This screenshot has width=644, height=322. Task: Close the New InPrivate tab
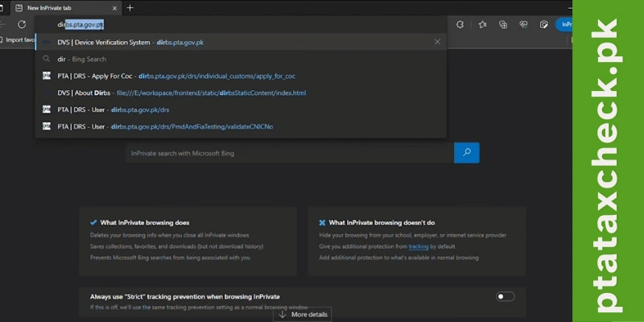coord(115,8)
